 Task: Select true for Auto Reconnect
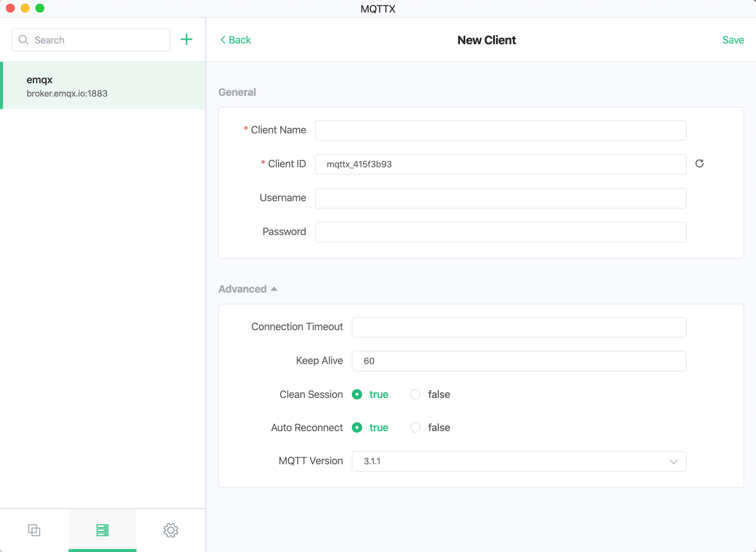click(357, 427)
